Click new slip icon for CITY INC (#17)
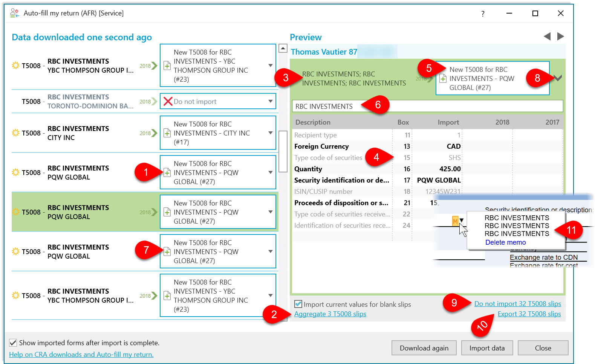This screenshot has width=595, height=364. point(167,133)
